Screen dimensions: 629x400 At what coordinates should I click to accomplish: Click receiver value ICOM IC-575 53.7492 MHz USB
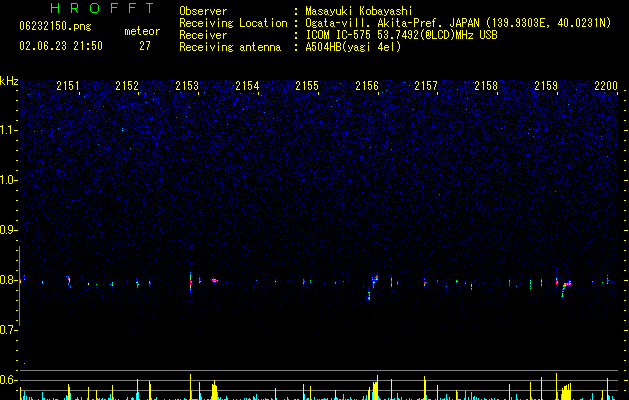tap(402, 35)
